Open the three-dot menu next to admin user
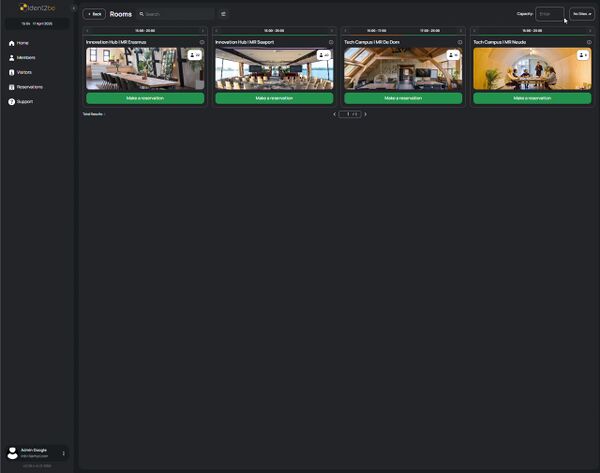This screenshot has height=473, width=600. pos(64,453)
